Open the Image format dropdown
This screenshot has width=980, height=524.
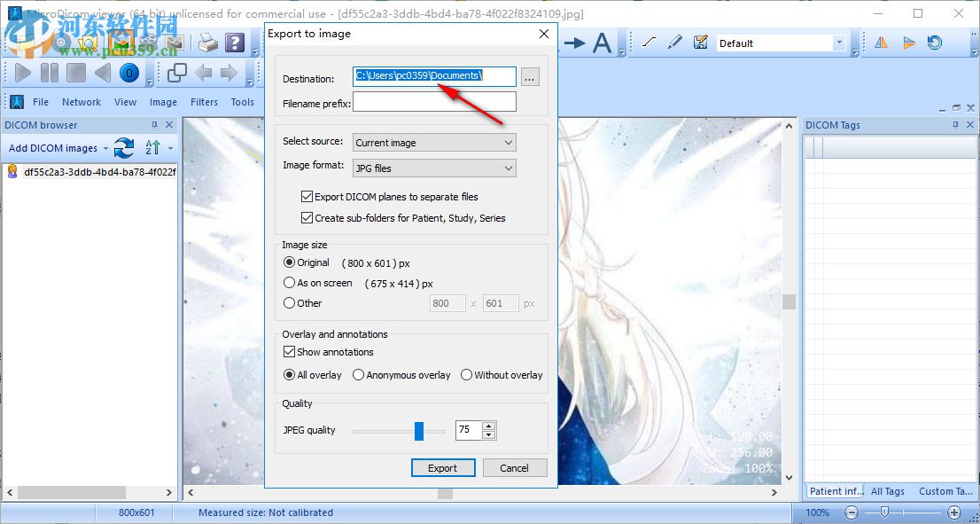click(x=434, y=168)
